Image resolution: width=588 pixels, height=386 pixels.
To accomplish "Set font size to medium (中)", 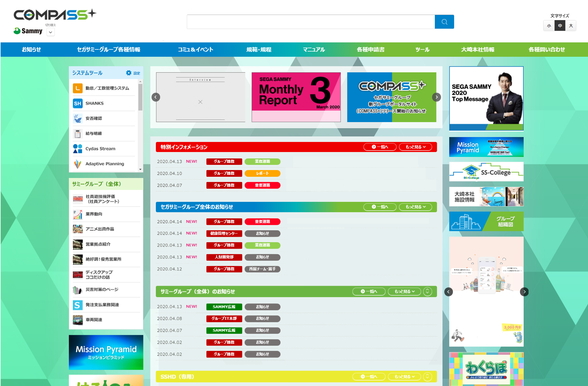I will 560,26.
